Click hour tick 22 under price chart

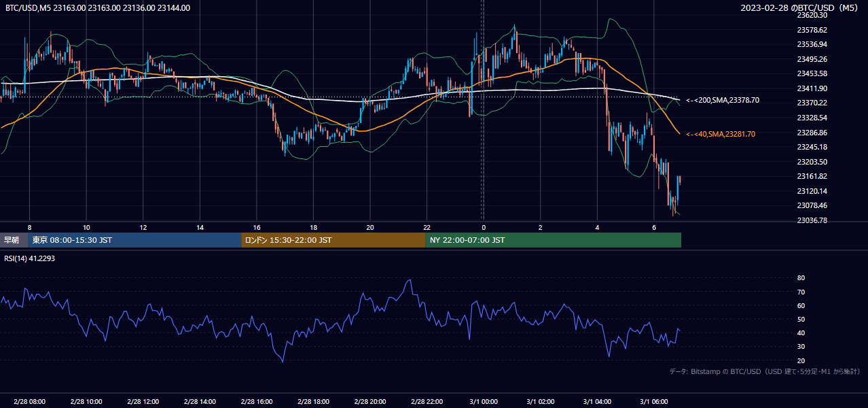click(427, 227)
